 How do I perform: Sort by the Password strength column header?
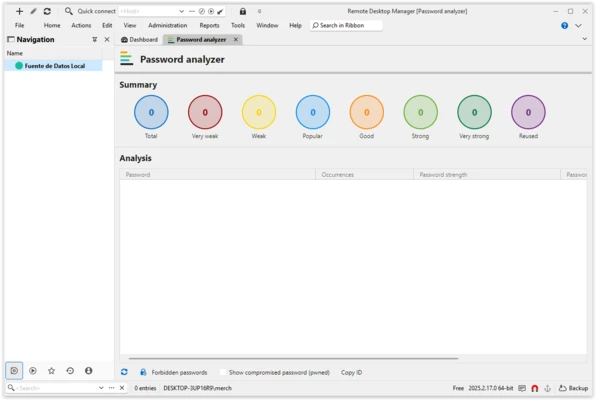point(487,175)
